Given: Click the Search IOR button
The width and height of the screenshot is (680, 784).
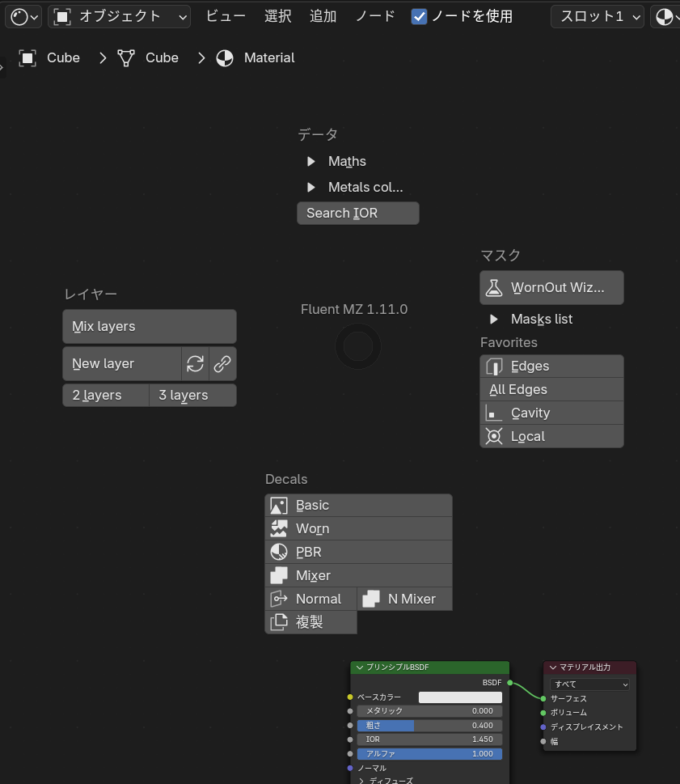Looking at the screenshot, I should coord(357,214).
